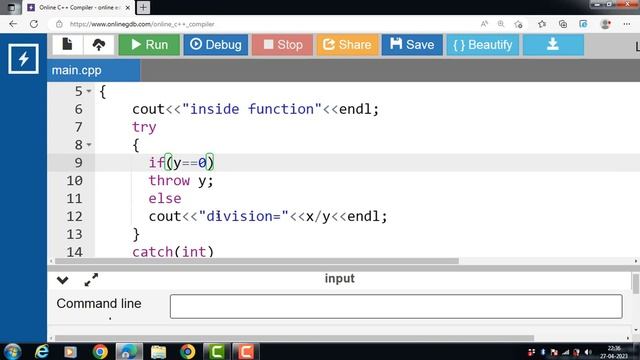The width and height of the screenshot is (640, 360).
Task: Click the Command line input field
Action: pos(396,306)
